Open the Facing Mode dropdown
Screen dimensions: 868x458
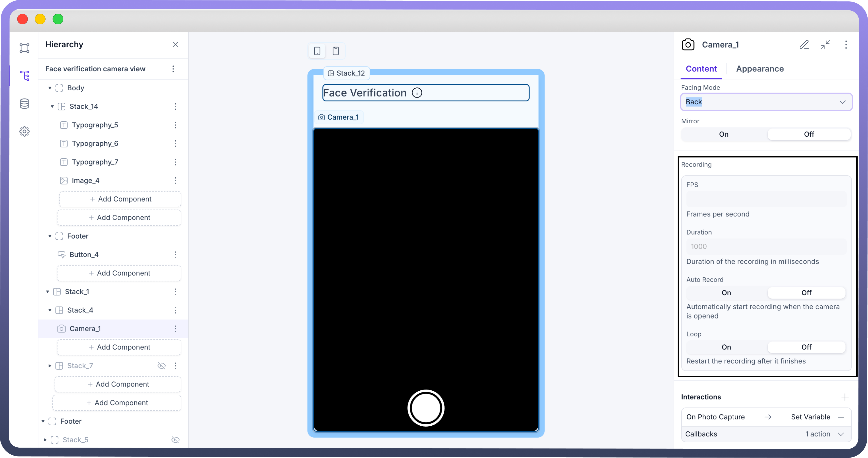(766, 102)
